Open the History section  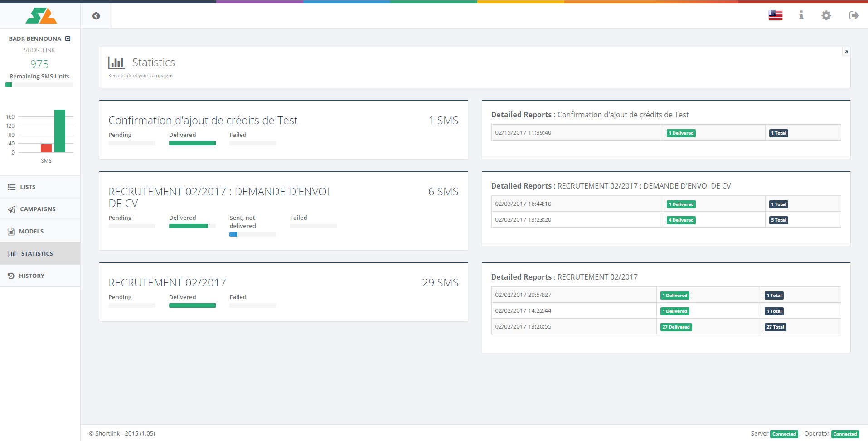[x=40, y=276]
